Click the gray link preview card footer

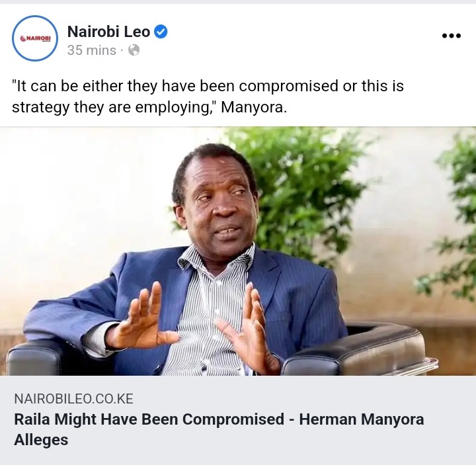pyautogui.click(x=238, y=421)
